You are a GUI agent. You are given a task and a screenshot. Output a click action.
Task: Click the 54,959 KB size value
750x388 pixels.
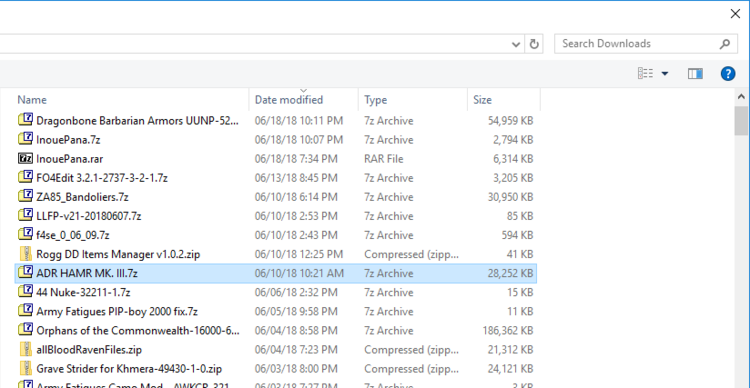[510, 121]
